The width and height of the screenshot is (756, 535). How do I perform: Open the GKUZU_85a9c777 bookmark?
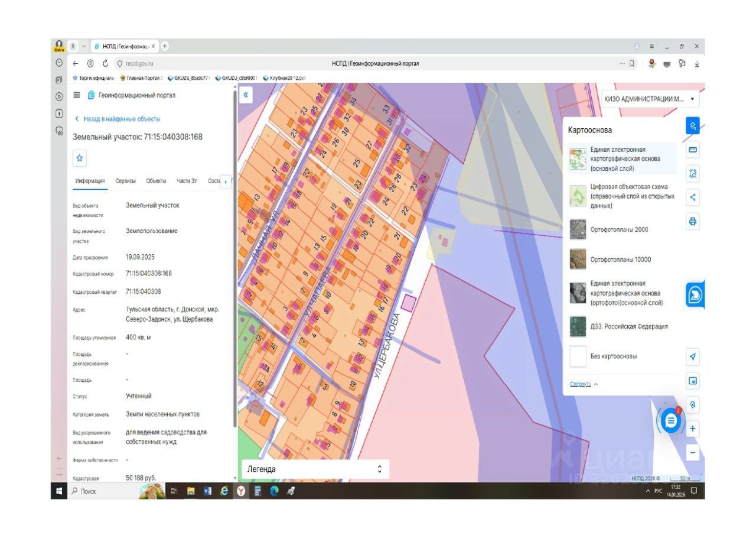[189, 77]
